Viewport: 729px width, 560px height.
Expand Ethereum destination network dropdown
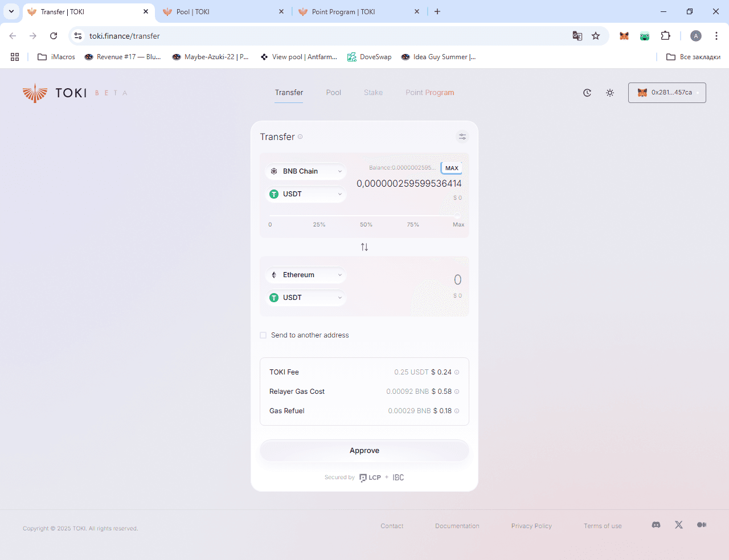pos(306,275)
